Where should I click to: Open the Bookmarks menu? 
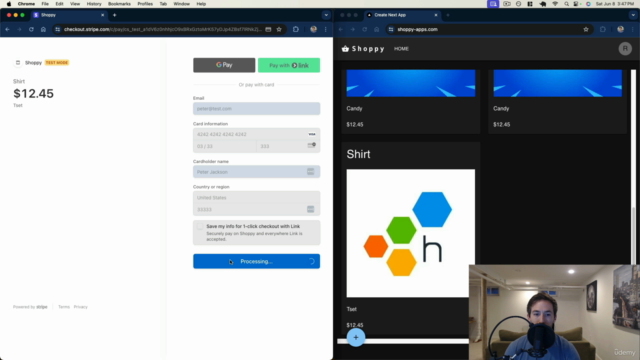coord(119,4)
